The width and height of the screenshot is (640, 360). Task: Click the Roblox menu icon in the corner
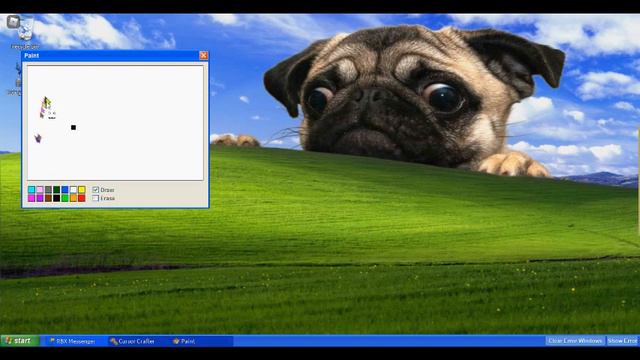pyautogui.click(x=13, y=21)
